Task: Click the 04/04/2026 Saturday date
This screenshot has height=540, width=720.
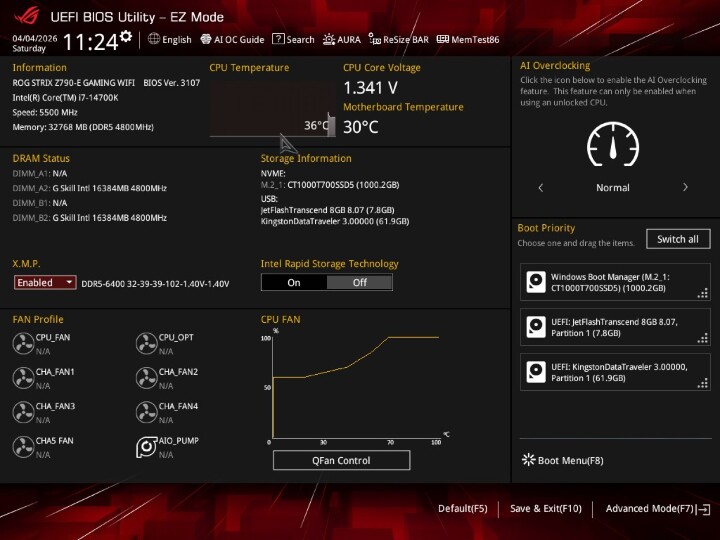Action: click(x=35, y=43)
